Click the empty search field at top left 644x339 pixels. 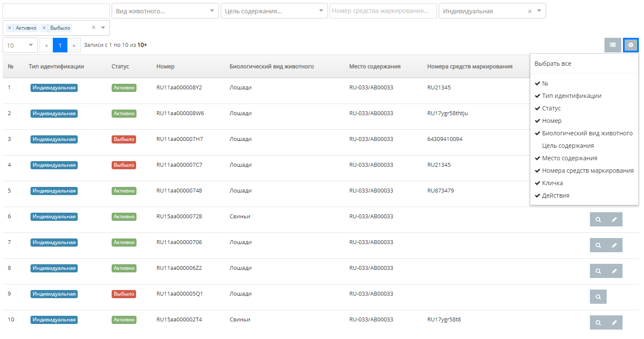[56, 11]
